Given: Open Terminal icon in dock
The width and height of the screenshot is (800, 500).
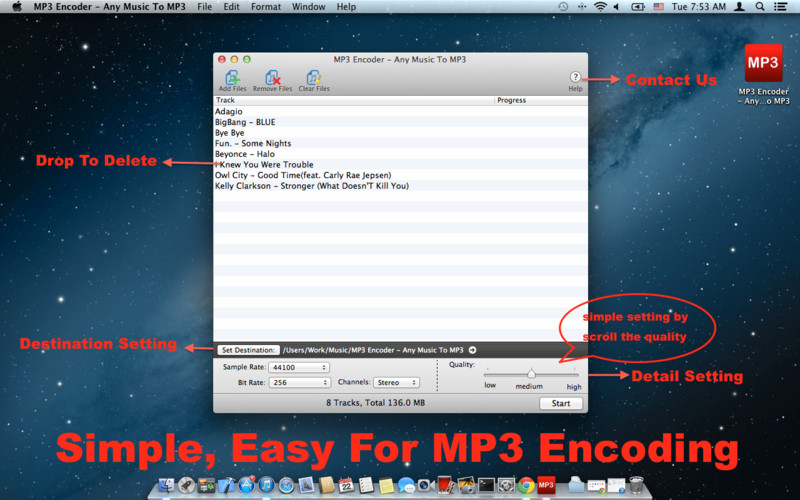Looking at the screenshot, I should coord(486,485).
